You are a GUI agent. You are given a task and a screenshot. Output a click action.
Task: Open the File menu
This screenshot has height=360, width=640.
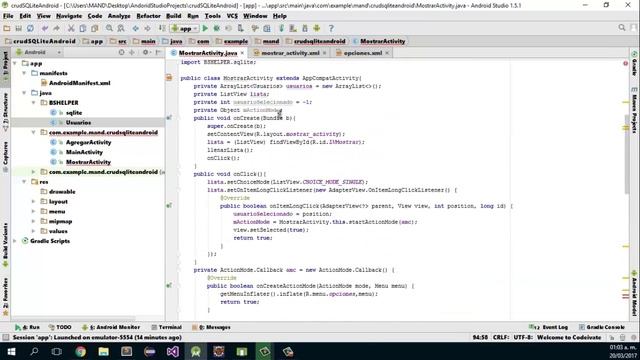pos(8,16)
